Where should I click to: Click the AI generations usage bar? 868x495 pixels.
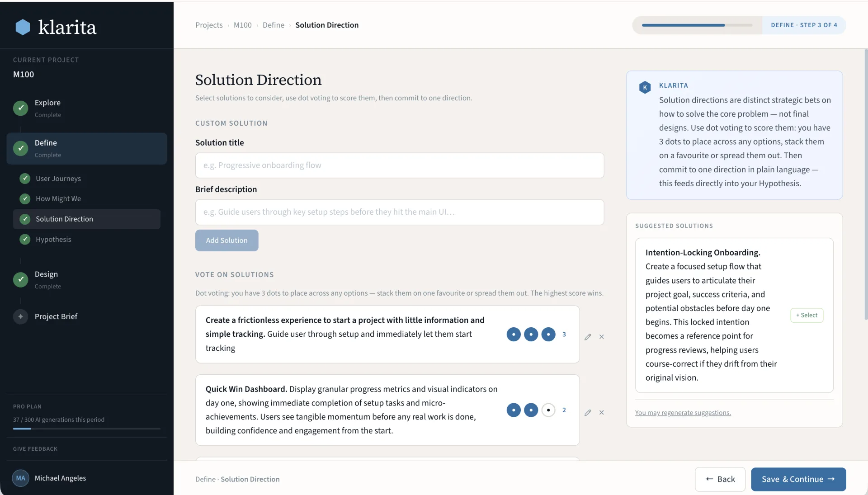pos(87,429)
